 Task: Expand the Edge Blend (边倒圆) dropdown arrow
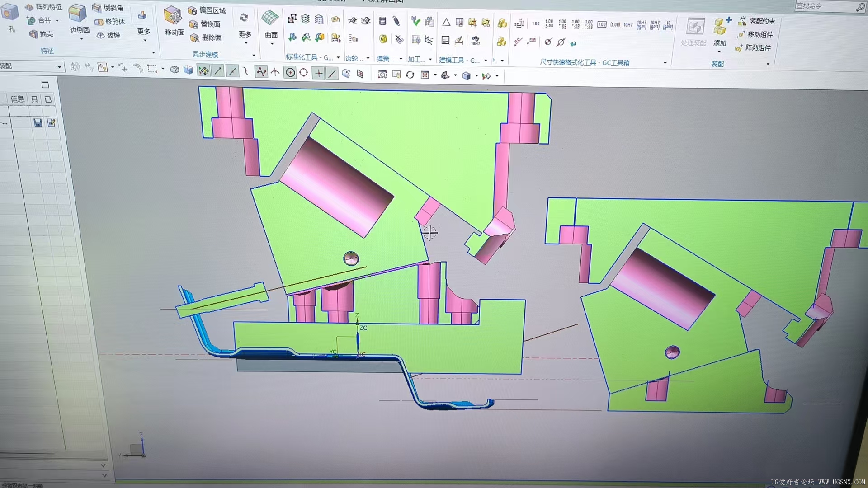(x=81, y=39)
